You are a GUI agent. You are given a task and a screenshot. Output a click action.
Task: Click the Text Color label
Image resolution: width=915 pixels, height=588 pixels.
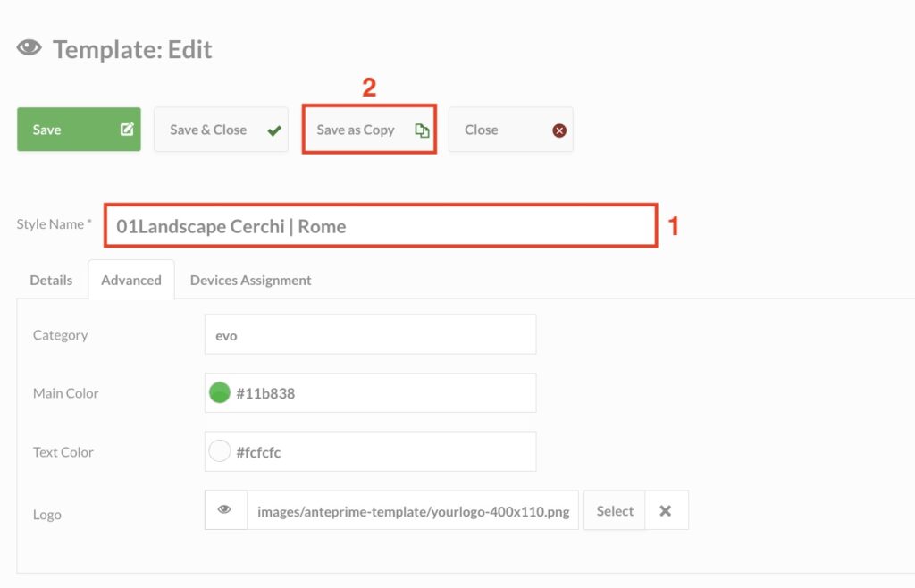click(63, 452)
